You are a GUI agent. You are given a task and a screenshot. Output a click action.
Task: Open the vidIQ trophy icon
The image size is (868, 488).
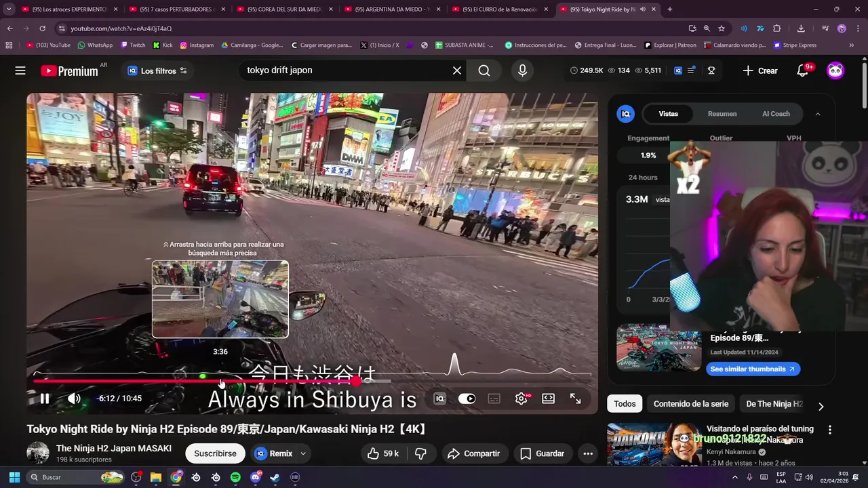[711, 70]
